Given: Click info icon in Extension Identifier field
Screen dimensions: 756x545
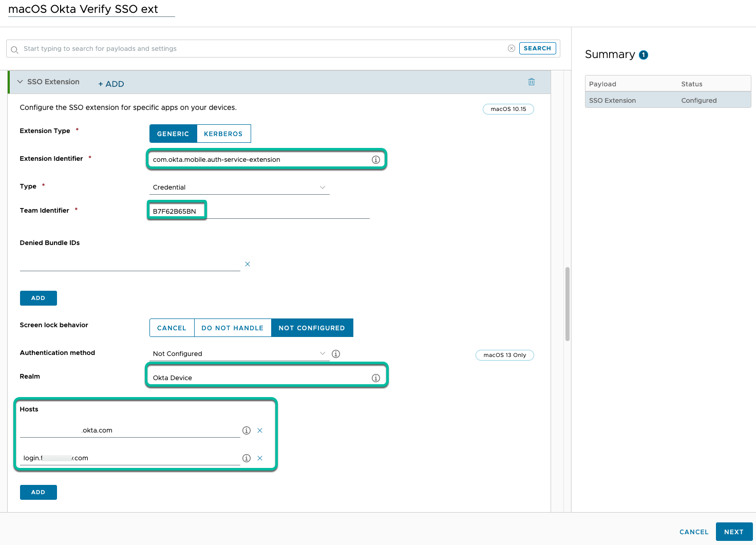Looking at the screenshot, I should pyautogui.click(x=376, y=160).
